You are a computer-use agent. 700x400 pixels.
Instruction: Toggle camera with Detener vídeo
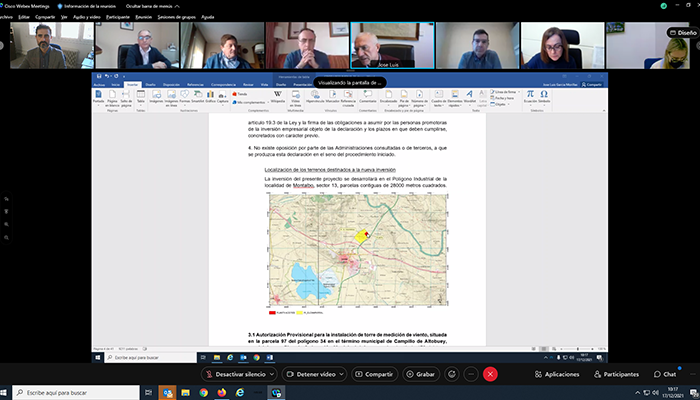point(307,373)
